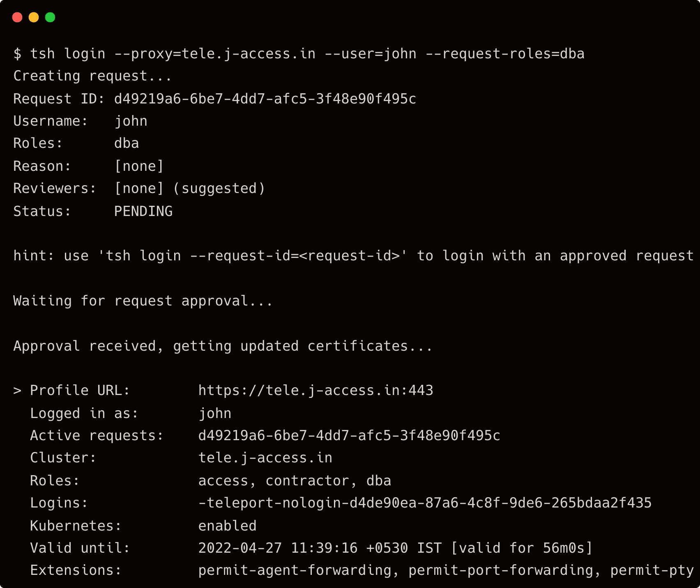This screenshot has width=700, height=588.
Task: Click the PENDING status text
Action: (x=143, y=211)
